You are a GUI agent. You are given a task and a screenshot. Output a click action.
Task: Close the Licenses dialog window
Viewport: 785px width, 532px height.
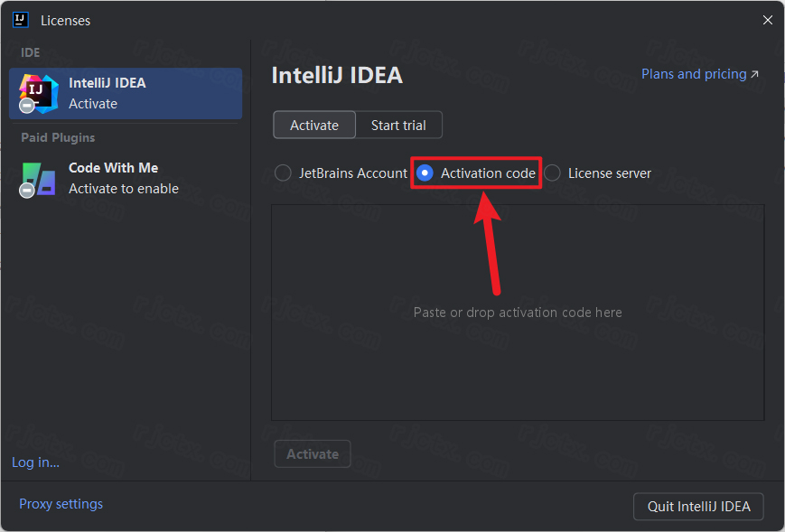point(767,20)
